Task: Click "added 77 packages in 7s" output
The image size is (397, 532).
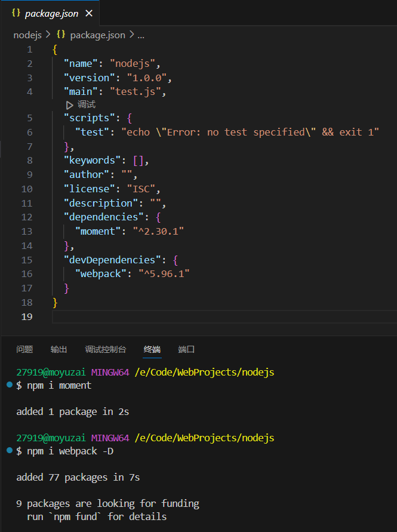Action: pyautogui.click(x=78, y=478)
